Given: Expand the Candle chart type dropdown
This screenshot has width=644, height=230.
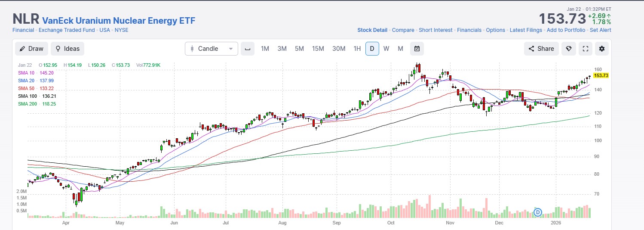Looking at the screenshot, I should (211, 49).
